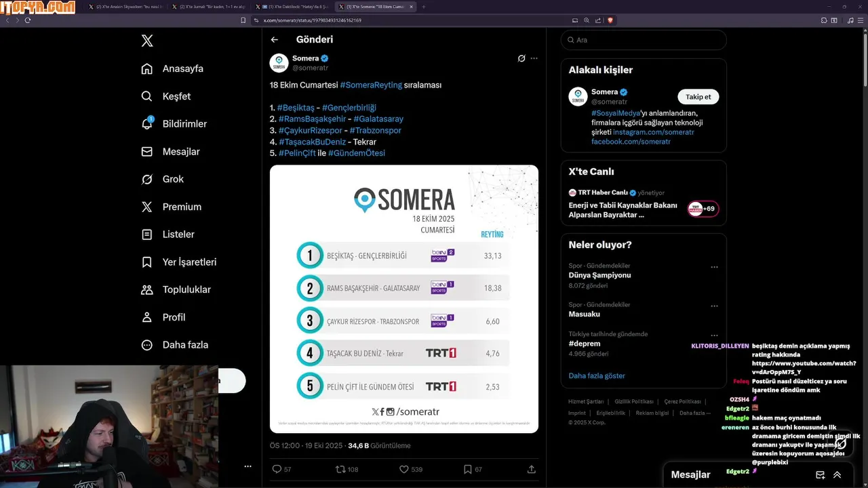Bookmark the post showing 67 bookmarks
This screenshot has width=868, height=488.
point(467,469)
